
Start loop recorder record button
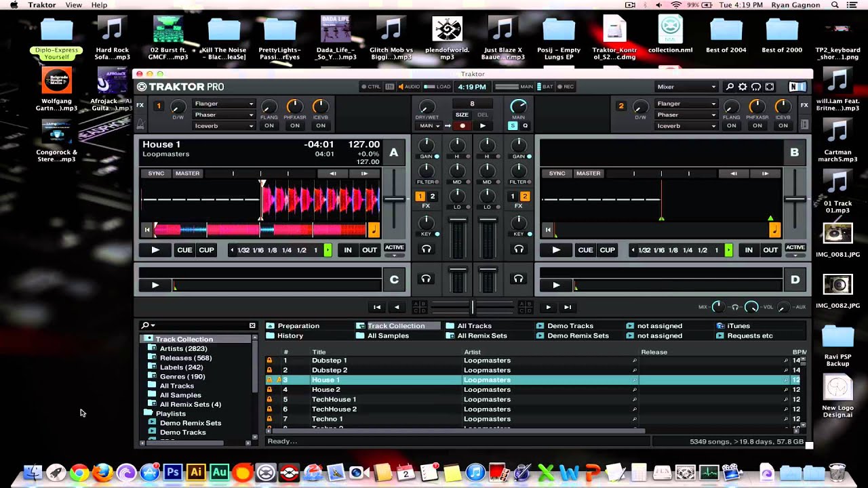tap(462, 125)
